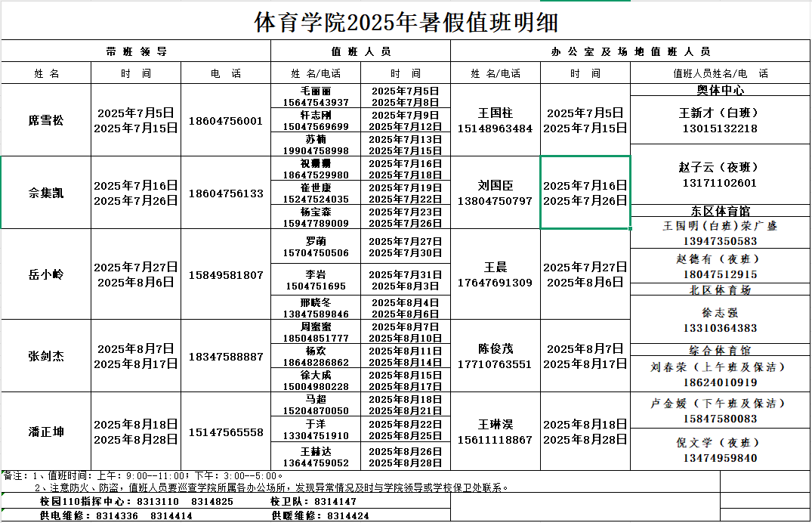Click the leader name cell 席雪松
Image resolution: width=812 pixels, height=523 pixels.
[46, 120]
